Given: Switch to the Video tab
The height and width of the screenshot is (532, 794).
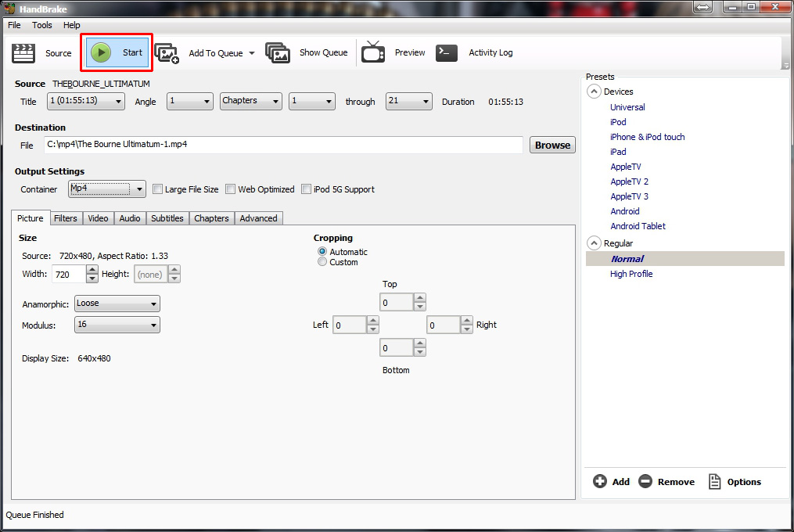Looking at the screenshot, I should (98, 218).
